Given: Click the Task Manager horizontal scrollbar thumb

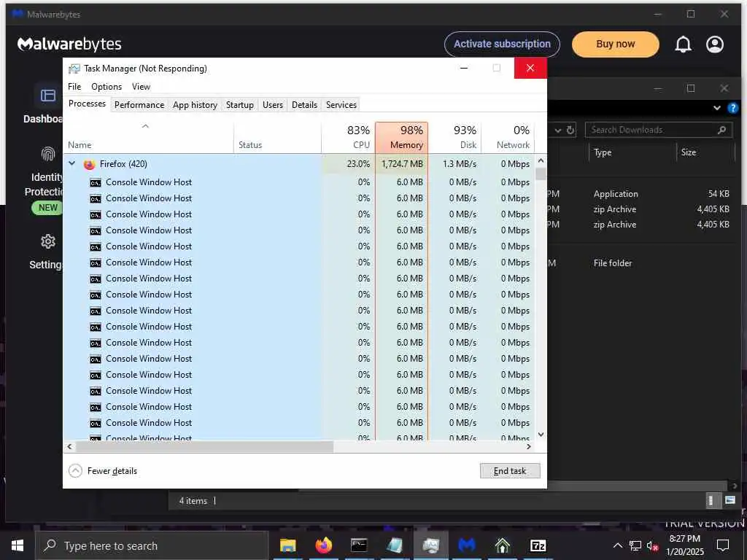Looking at the screenshot, I should click(204, 447).
